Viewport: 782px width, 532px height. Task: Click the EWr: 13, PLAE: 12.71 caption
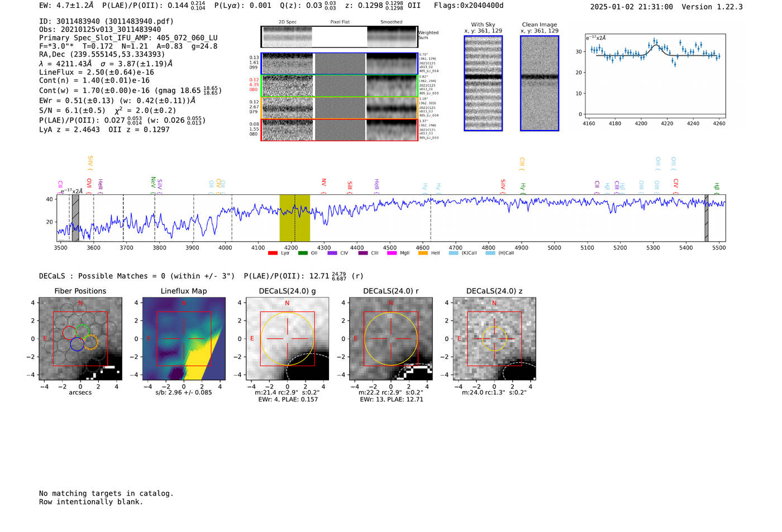pyautogui.click(x=391, y=400)
